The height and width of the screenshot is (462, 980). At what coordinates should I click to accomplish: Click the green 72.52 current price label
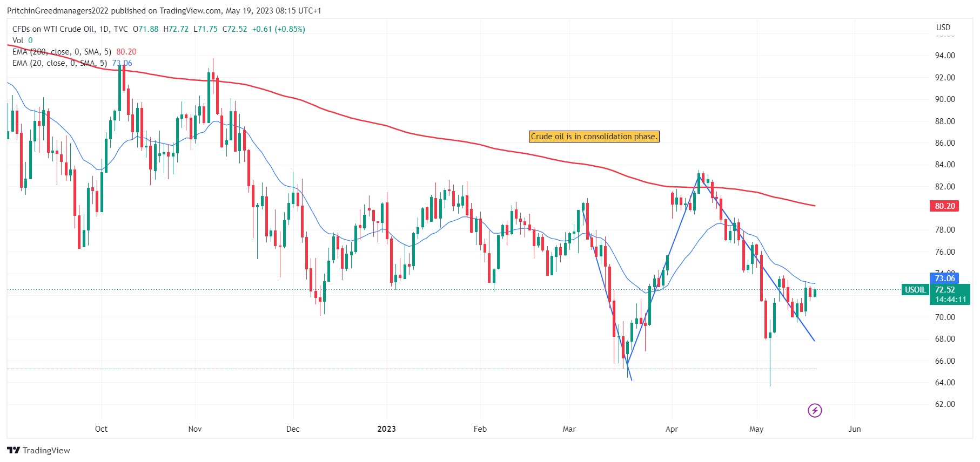click(945, 290)
